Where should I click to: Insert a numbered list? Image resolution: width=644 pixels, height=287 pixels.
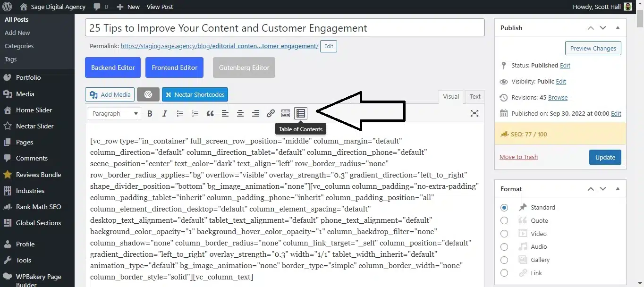pyautogui.click(x=195, y=113)
